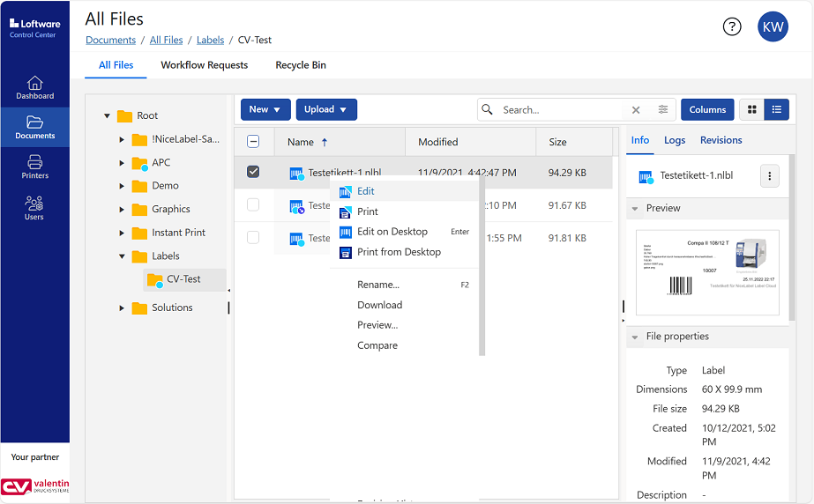This screenshot has height=504, width=814.
Task: Toggle the select-all header checkbox
Action: [x=253, y=142]
